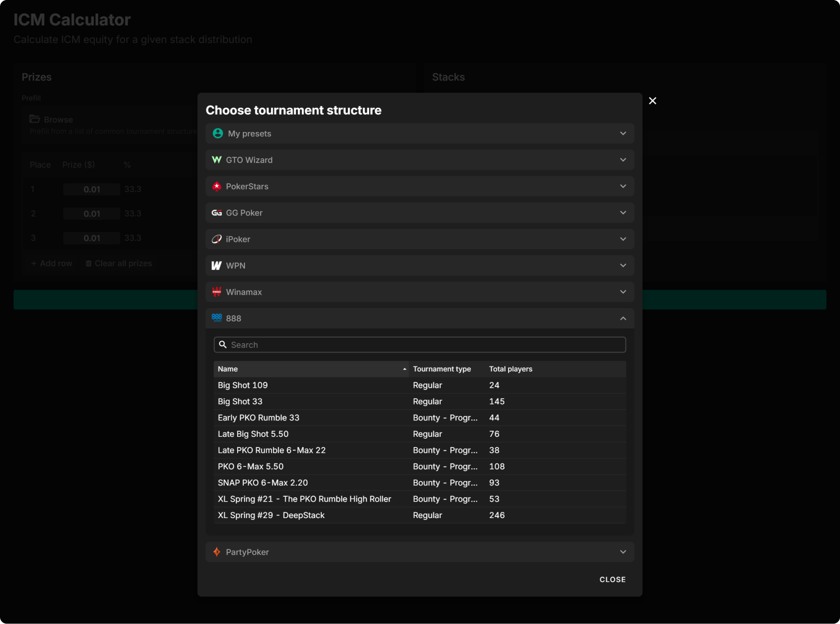Viewport: 840px width, 624px height.
Task: Click the first place prize input
Action: tap(91, 189)
